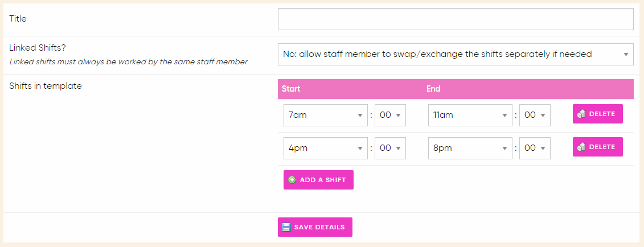This screenshot has height=247, width=644.
Task: Open end minutes dropdown for the 11am shift
Action: (x=535, y=115)
